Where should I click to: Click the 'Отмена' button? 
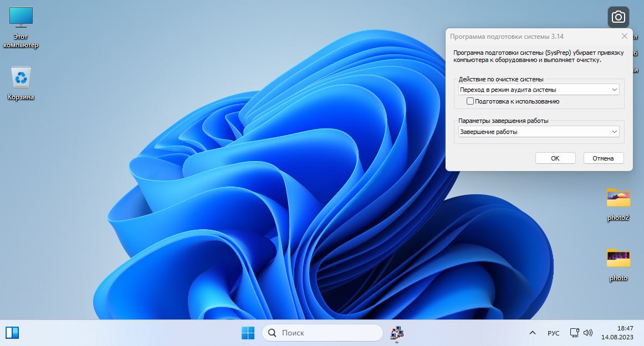click(604, 158)
